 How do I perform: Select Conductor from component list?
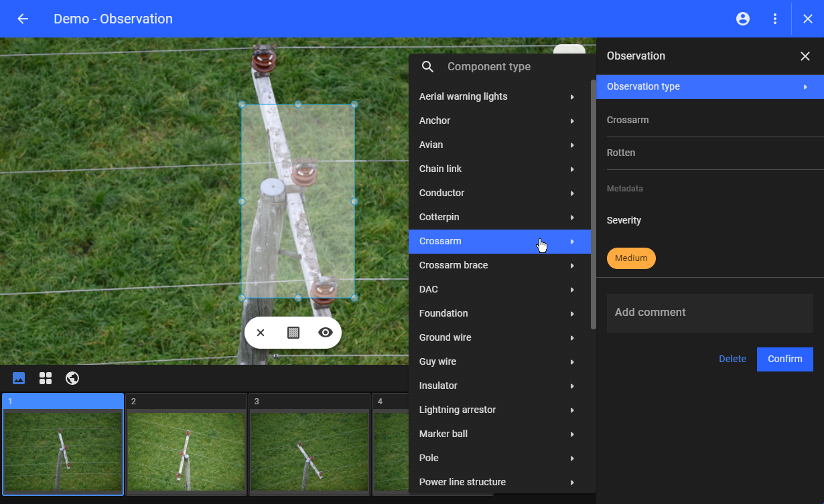point(442,193)
